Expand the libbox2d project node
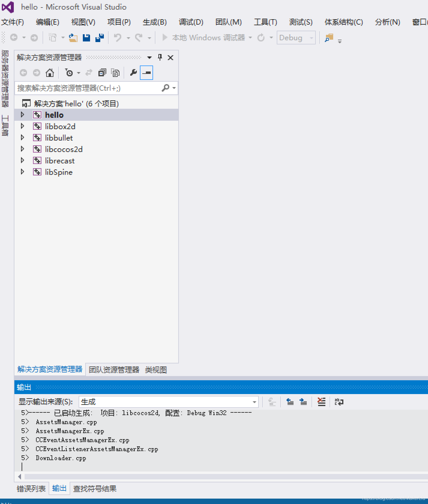The width and height of the screenshot is (428, 504). click(22, 126)
